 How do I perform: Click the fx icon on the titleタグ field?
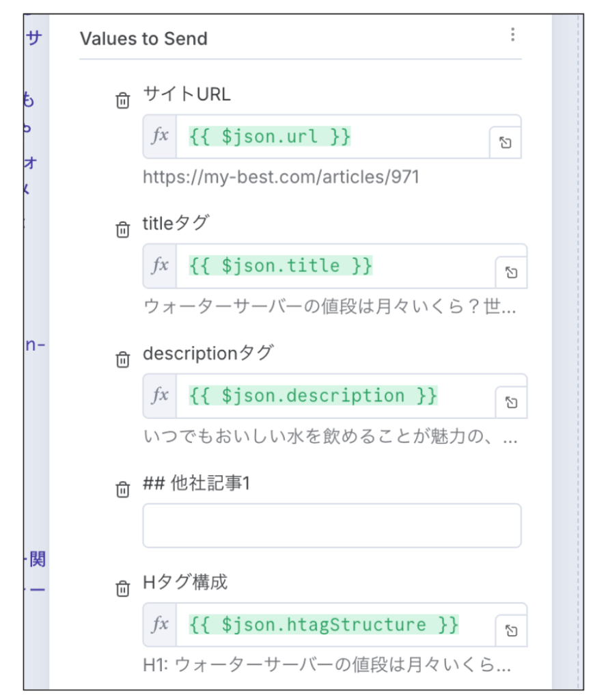pyautogui.click(x=160, y=267)
